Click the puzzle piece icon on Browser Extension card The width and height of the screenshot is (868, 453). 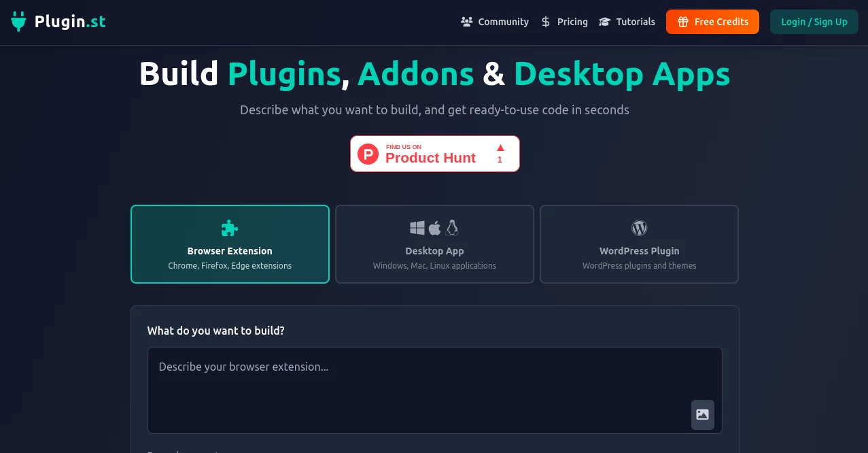click(x=229, y=227)
